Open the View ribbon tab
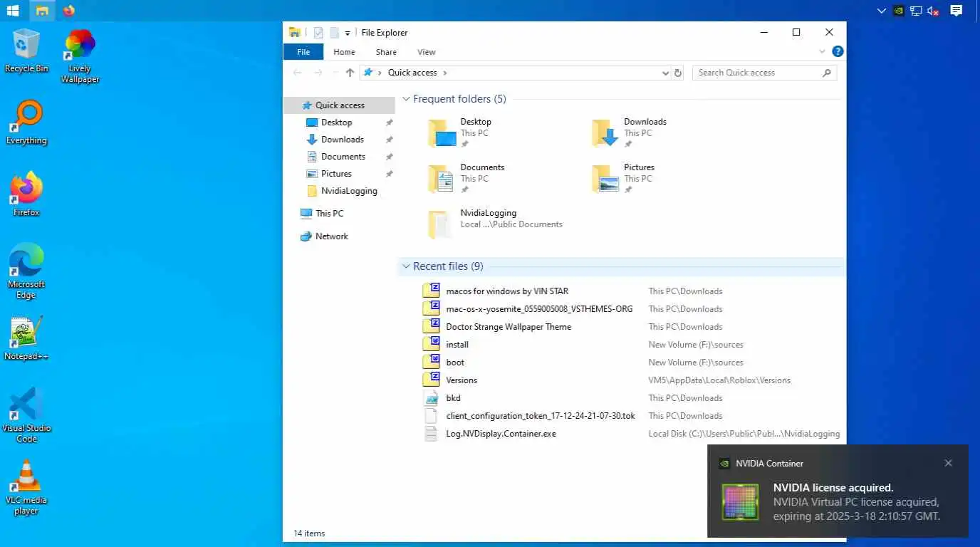Screen dimensions: 980x547 [x=427, y=52]
